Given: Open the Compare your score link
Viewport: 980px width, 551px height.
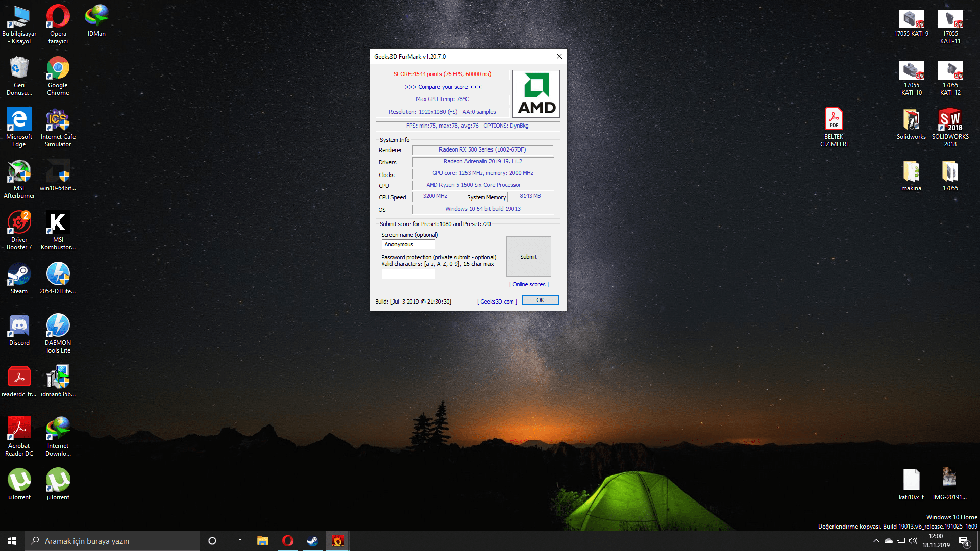Looking at the screenshot, I should pyautogui.click(x=443, y=87).
